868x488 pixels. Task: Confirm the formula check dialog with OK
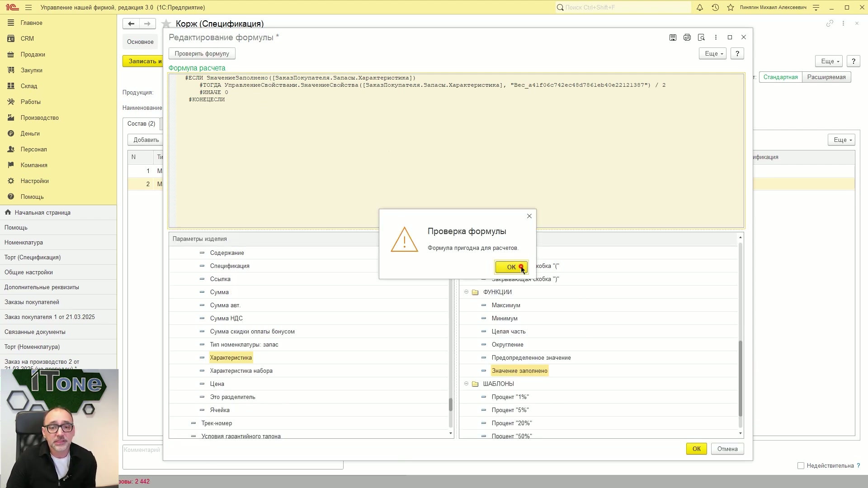point(511,267)
